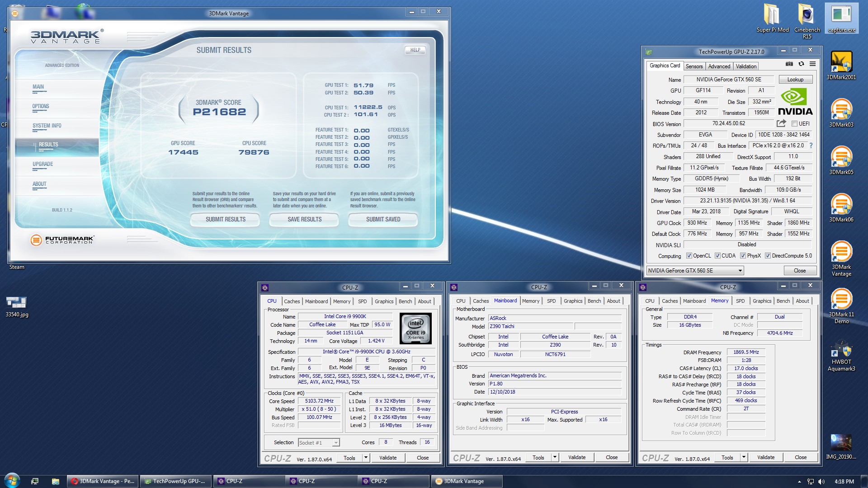868x488 pixels.
Task: Open SPD tab in CPU-Z Mainboard window
Action: click(x=551, y=301)
